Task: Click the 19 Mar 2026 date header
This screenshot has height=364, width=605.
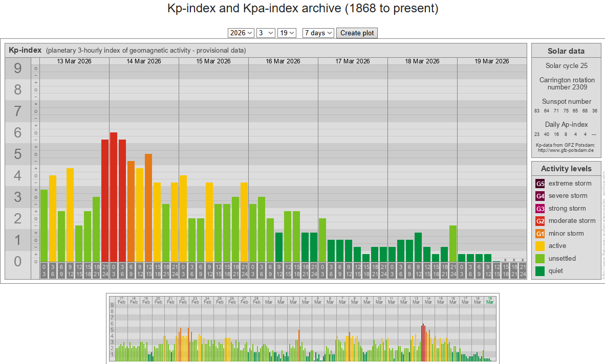Action: (x=492, y=61)
